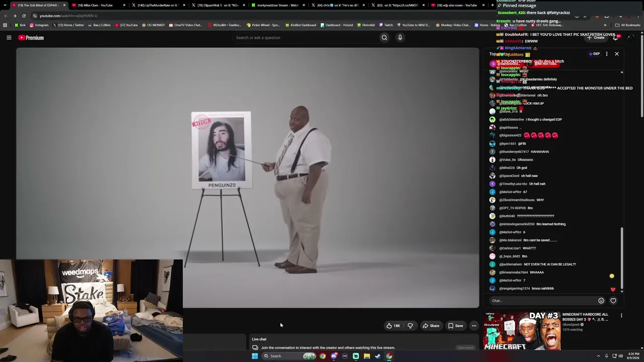Show hidden system tray icons chevron
This screenshot has width=644, height=362.
(598, 356)
